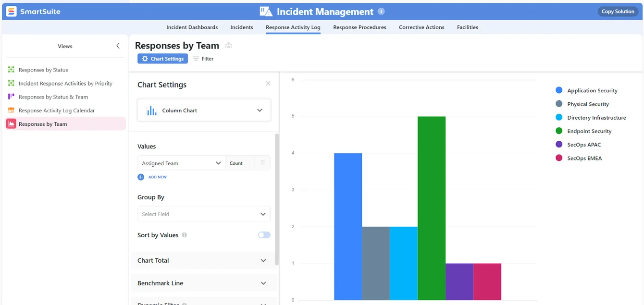Click the Endpoint Security legend color dot
Viewport: 644px width, 305px height.
(x=559, y=131)
